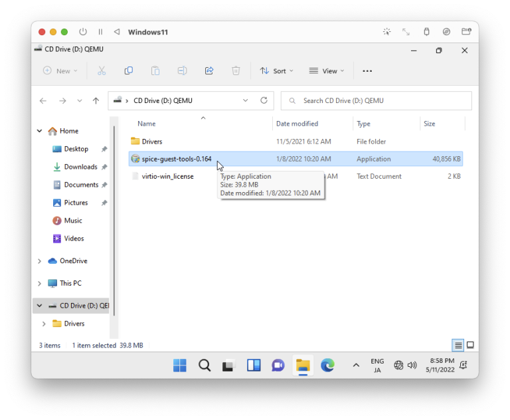Open Task View on taskbar
This screenshot has height=420, width=510.
point(229,366)
